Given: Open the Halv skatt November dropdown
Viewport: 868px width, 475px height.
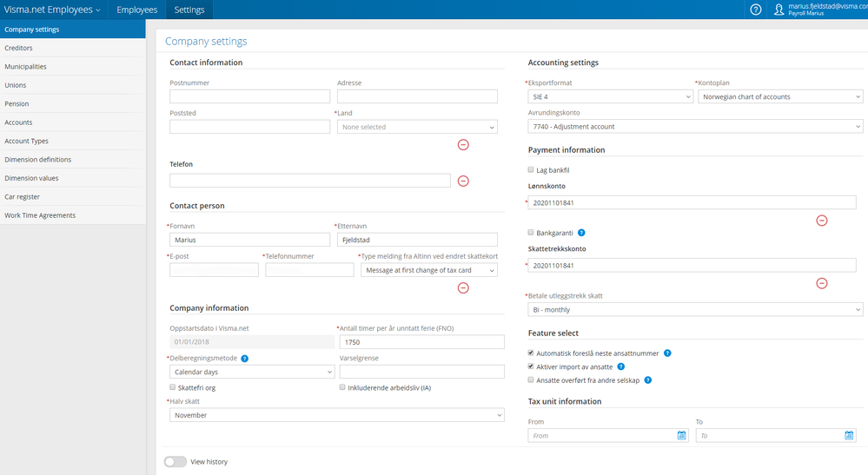Looking at the screenshot, I should click(x=336, y=415).
